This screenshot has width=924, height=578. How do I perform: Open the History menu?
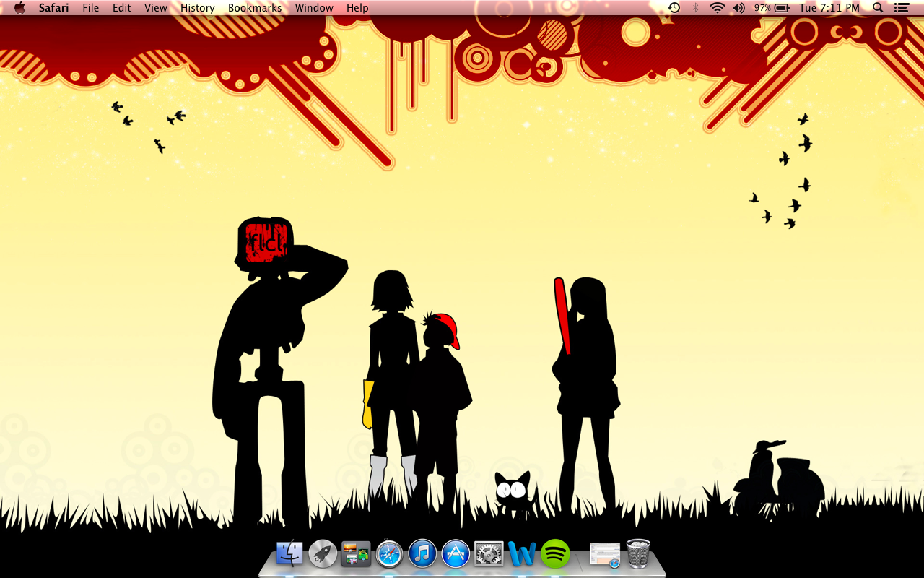[x=198, y=8]
